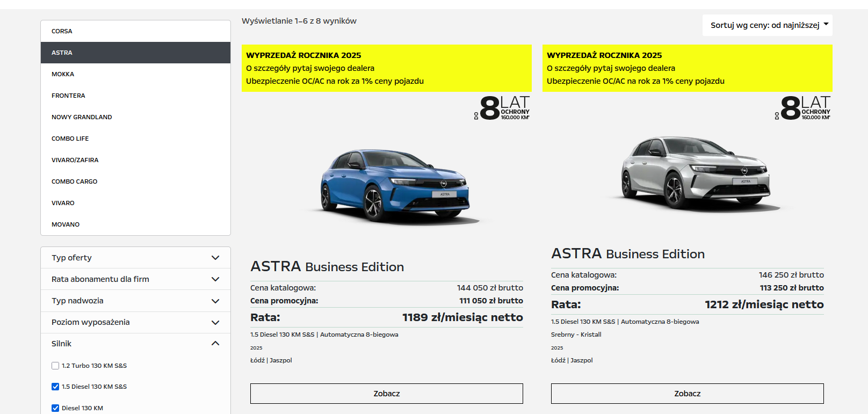Expand the Poziom wyposażenia filter
868x414 pixels.
click(x=135, y=322)
